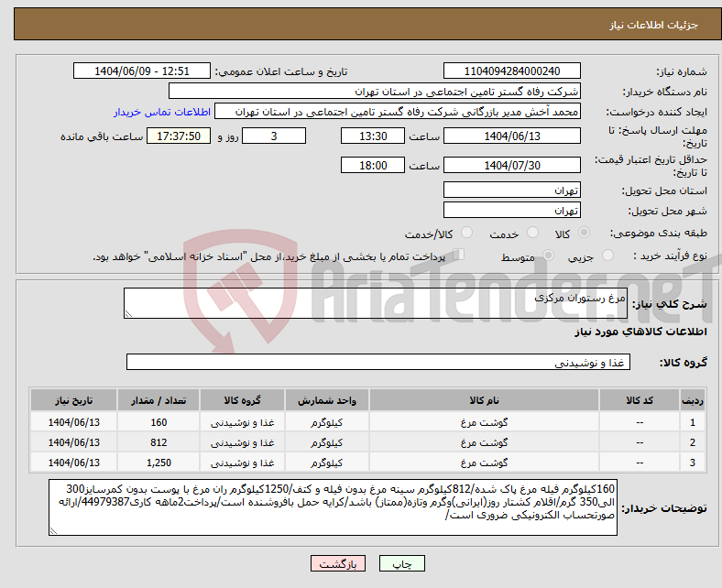This screenshot has width=722, height=588.
Task: Click the ایجاد کننده درخواست field
Action: (x=398, y=112)
